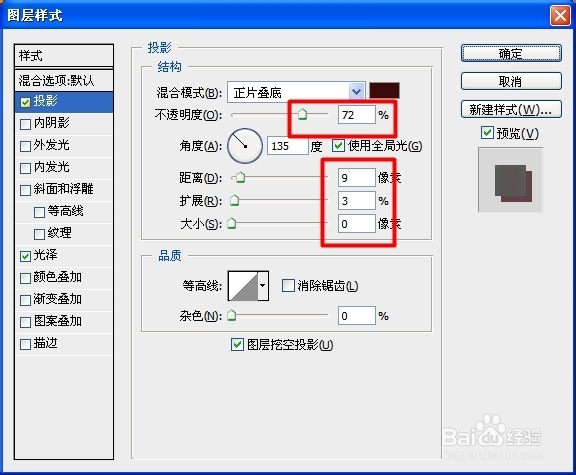The height and width of the screenshot is (475, 576).
Task: Open the contour picker dropdown arrow
Action: [263, 285]
